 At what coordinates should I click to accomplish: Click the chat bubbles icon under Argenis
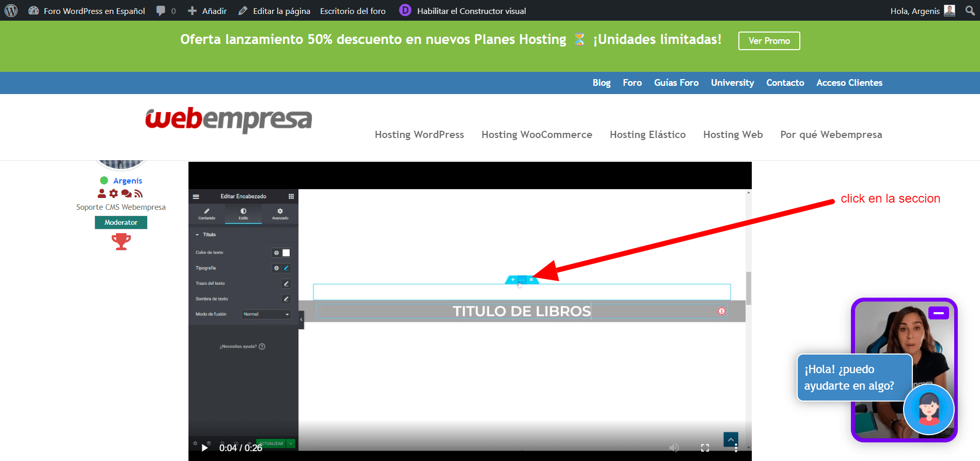tap(127, 193)
